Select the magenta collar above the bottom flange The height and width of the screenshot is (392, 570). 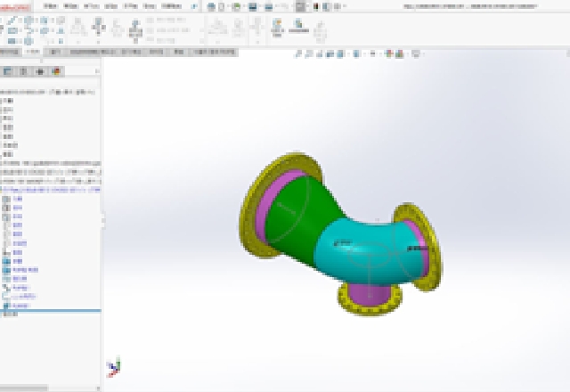(x=370, y=293)
